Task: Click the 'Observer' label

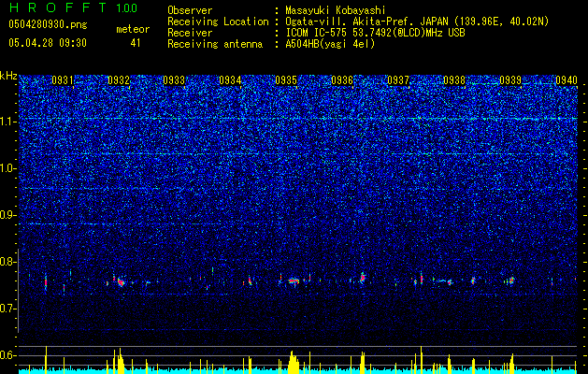Action: (190, 10)
